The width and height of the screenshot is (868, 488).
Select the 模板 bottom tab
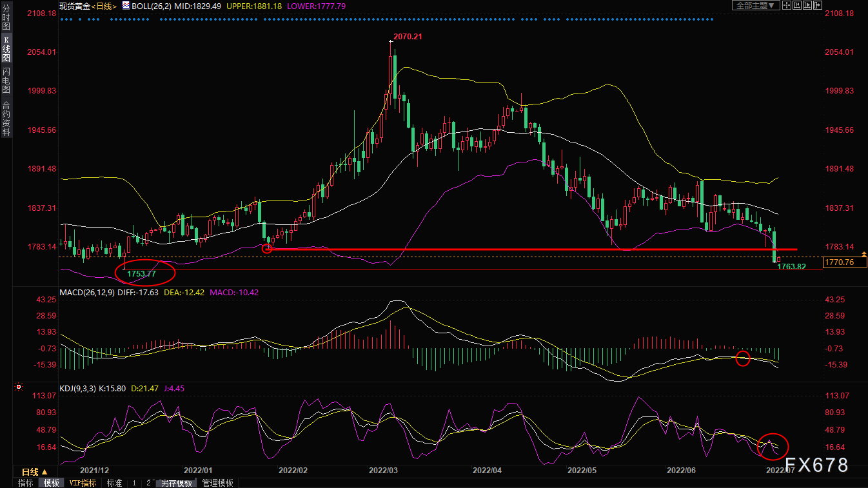[x=51, y=483]
